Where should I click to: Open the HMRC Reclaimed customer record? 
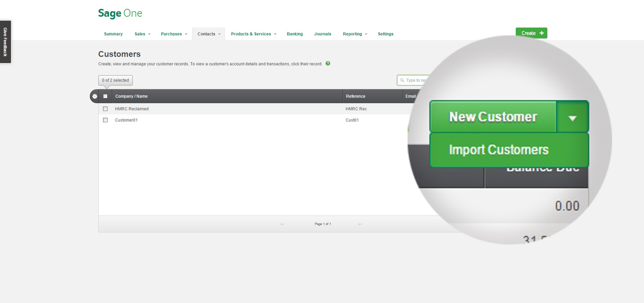click(132, 109)
